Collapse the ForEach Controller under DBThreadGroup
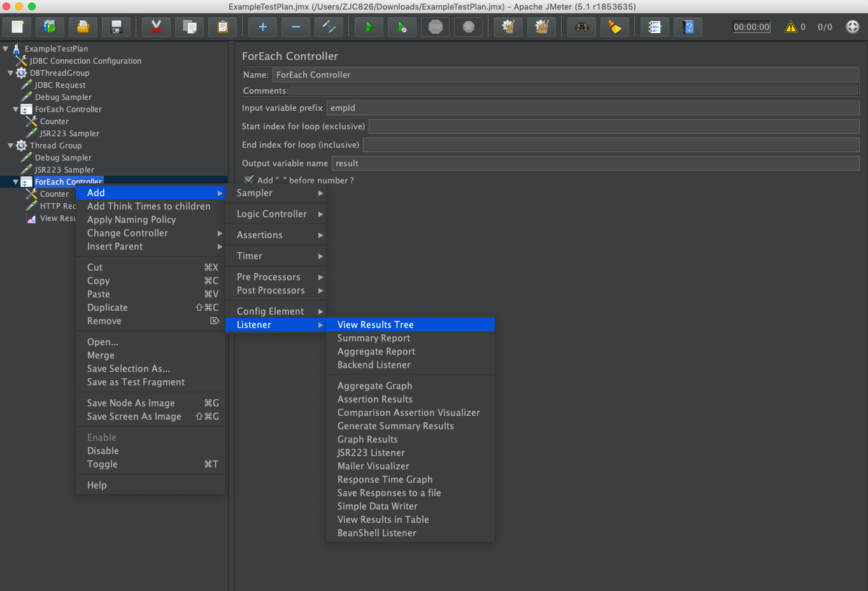Screen dimensions: 868x591 pyautogui.click(x=15, y=109)
